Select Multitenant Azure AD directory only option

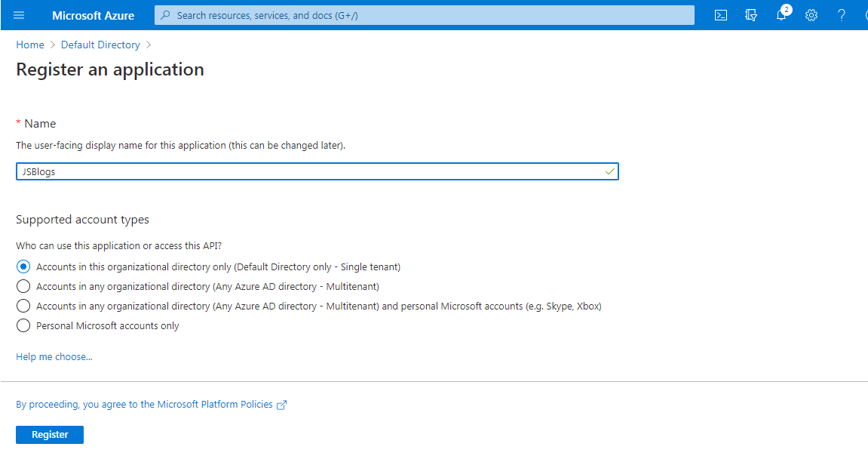tap(23, 286)
